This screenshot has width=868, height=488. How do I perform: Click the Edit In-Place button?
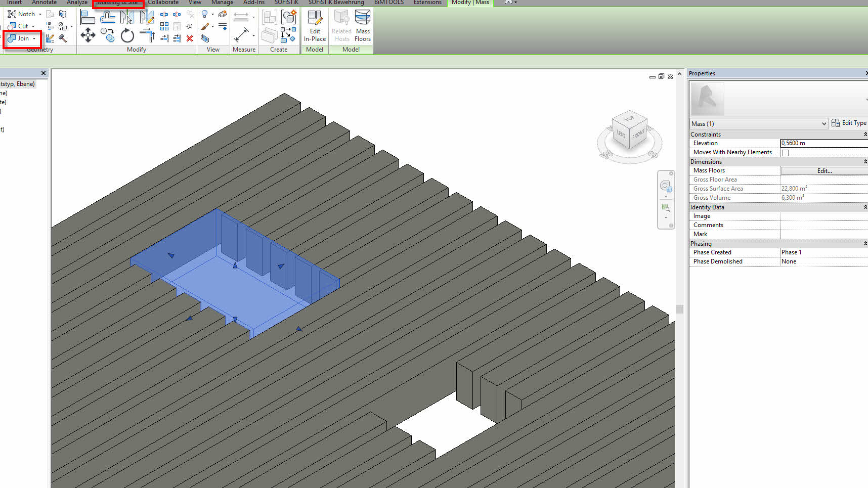(315, 27)
